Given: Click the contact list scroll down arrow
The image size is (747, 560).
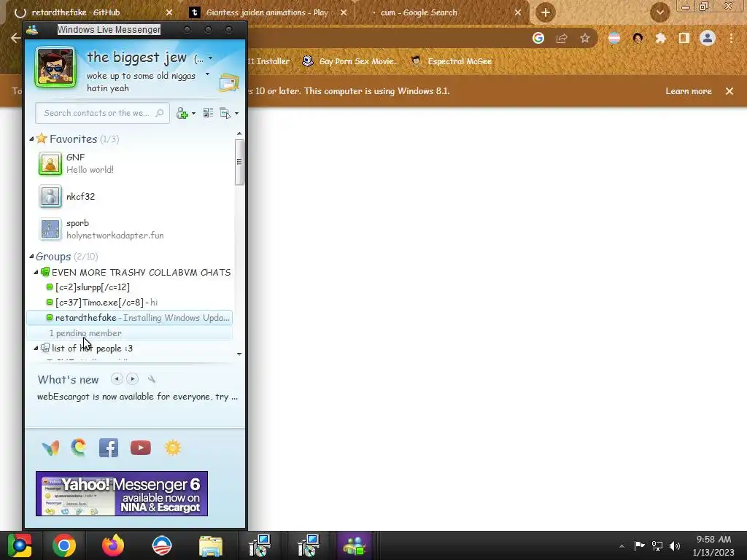Looking at the screenshot, I should (239, 354).
